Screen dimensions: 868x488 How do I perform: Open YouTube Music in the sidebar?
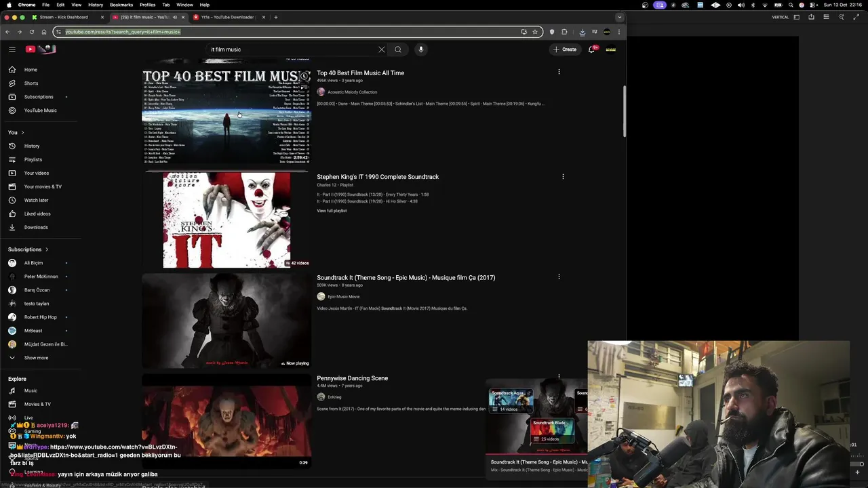pos(41,110)
